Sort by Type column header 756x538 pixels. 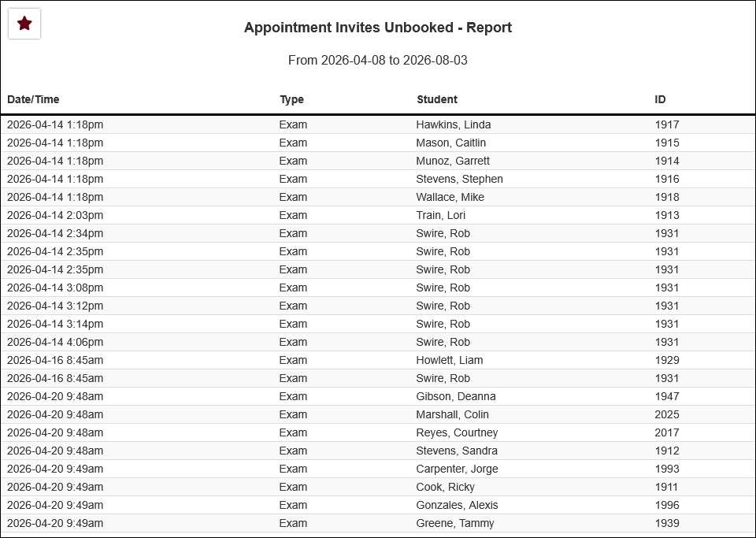[291, 99]
